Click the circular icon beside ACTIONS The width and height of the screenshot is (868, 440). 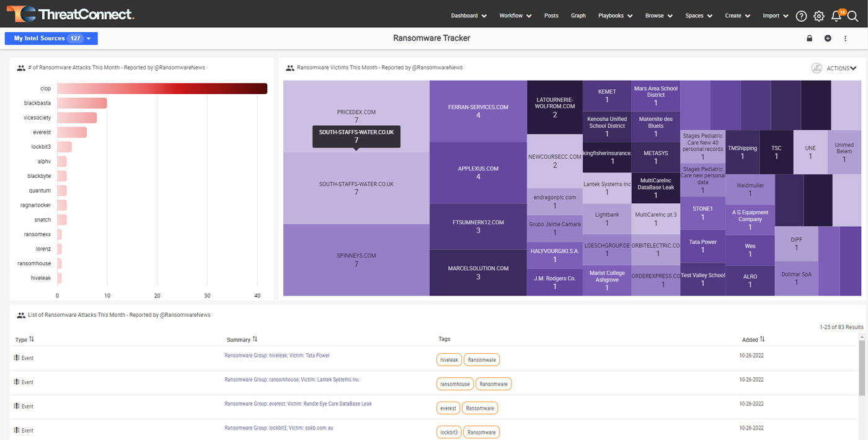(817, 68)
